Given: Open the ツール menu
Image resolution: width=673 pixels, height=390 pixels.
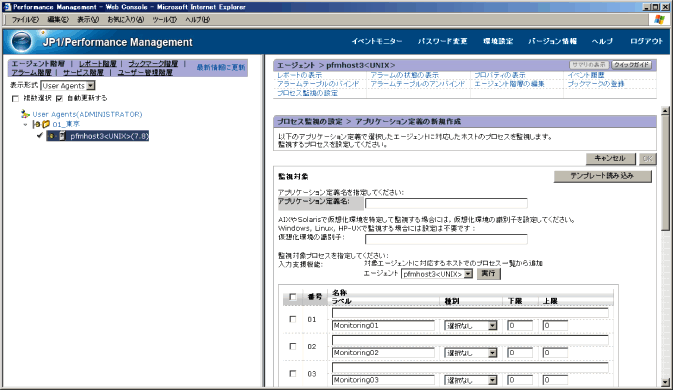Looking at the screenshot, I should pos(165,20).
